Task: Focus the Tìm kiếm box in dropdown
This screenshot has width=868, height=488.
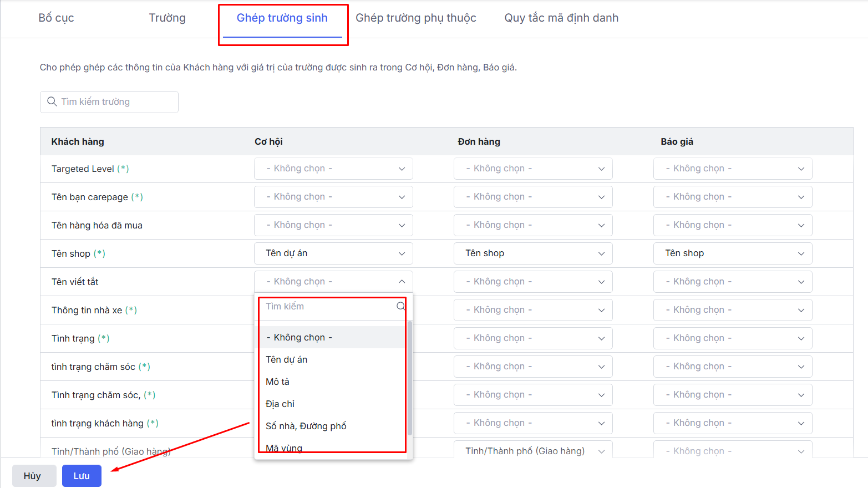Action: click(x=327, y=306)
